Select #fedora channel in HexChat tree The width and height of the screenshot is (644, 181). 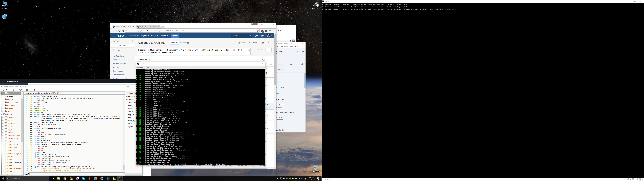tap(10, 142)
